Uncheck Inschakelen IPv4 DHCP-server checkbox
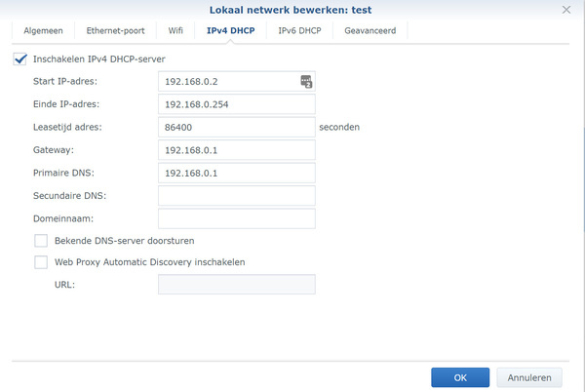 click(20, 59)
